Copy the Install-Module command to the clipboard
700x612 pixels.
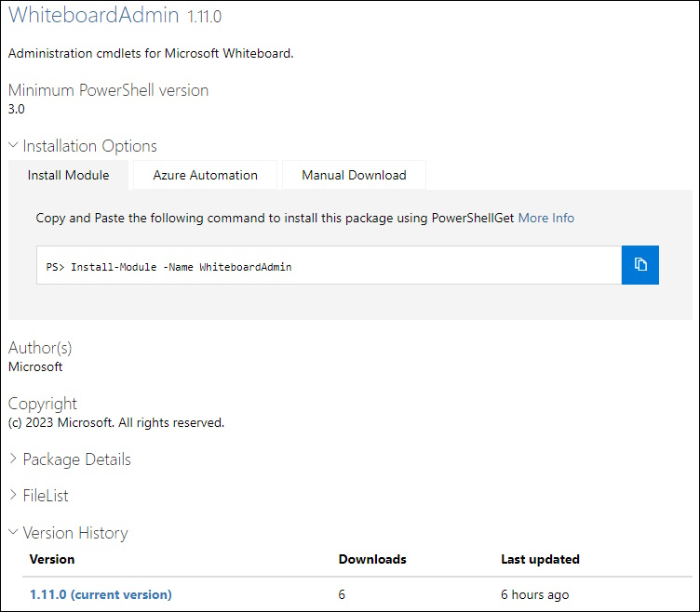tap(639, 264)
